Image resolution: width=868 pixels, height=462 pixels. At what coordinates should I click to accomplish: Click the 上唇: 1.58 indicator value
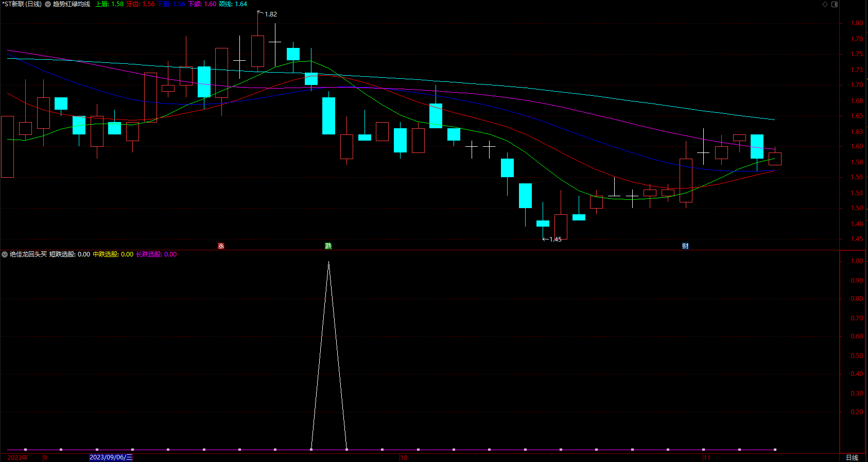tap(109, 4)
